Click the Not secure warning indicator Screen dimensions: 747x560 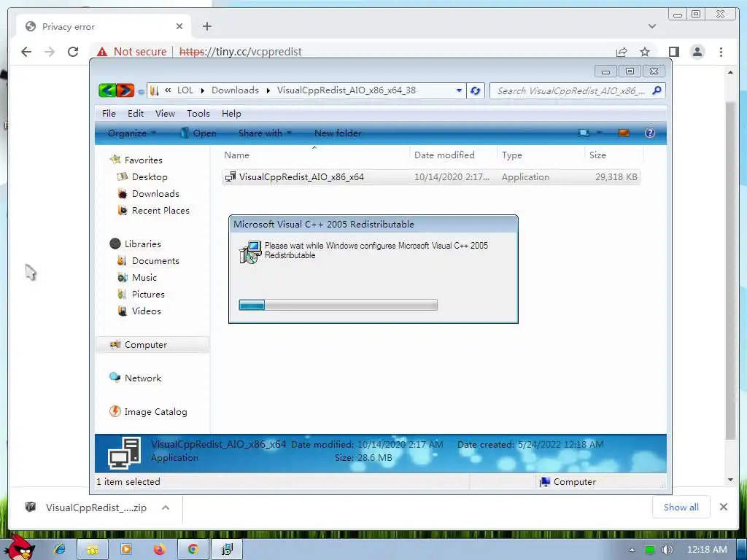132,52
